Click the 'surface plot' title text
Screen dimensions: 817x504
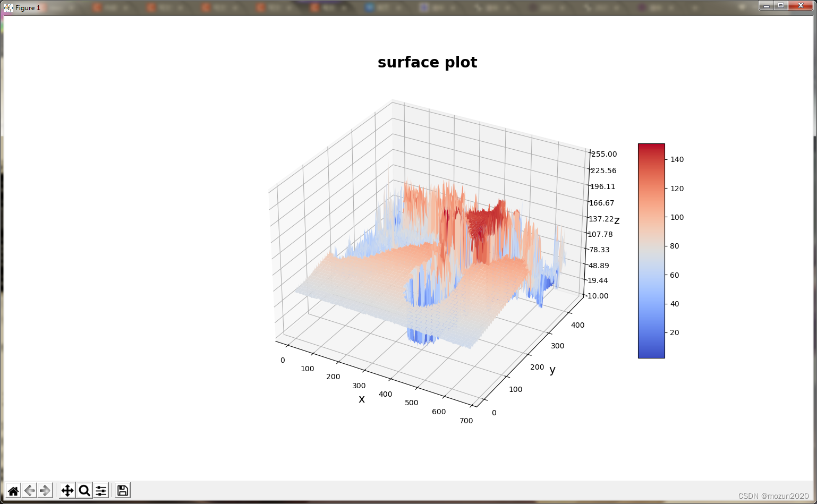427,62
